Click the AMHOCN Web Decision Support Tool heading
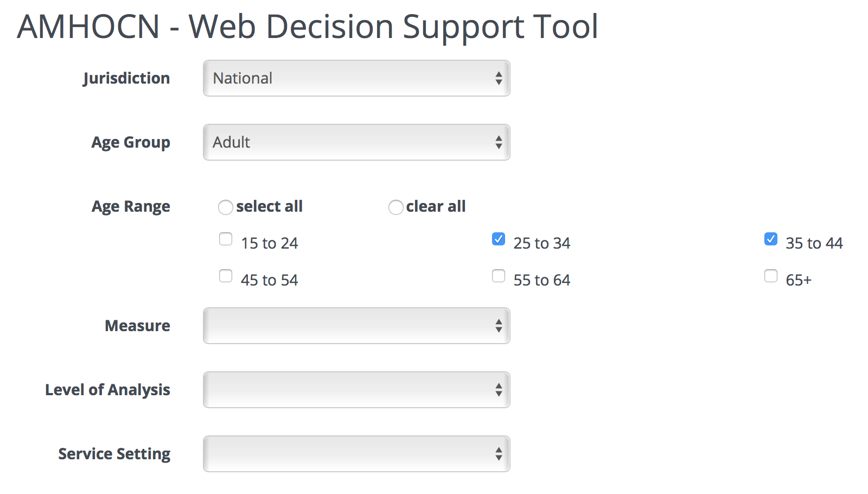Image resolution: width=868 pixels, height=494 pixels. pos(307,26)
